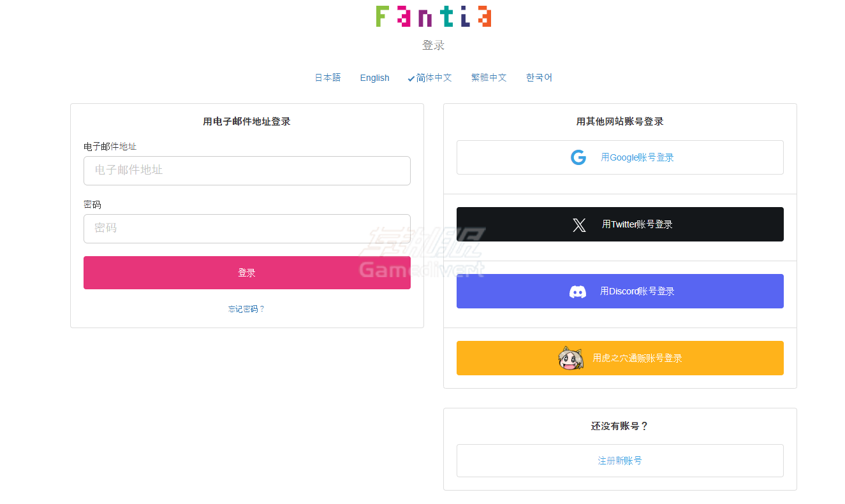Click the Fantia logo at top

pyautogui.click(x=434, y=16)
